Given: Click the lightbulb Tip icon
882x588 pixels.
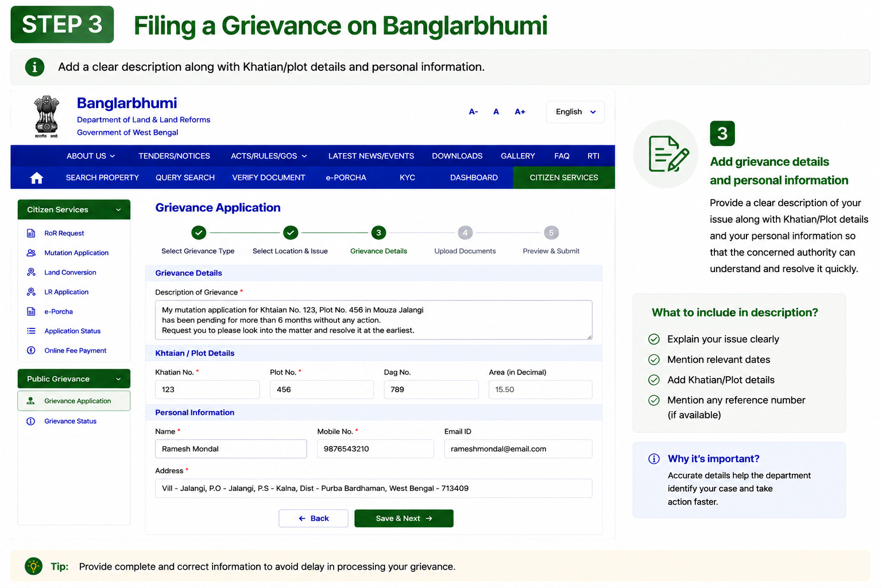Looking at the screenshot, I should (x=34, y=566).
